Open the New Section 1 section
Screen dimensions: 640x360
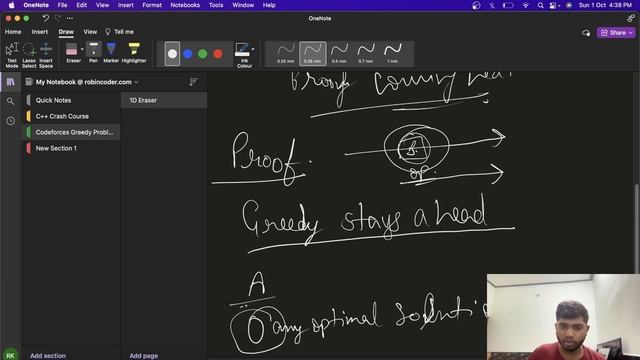[71, 148]
